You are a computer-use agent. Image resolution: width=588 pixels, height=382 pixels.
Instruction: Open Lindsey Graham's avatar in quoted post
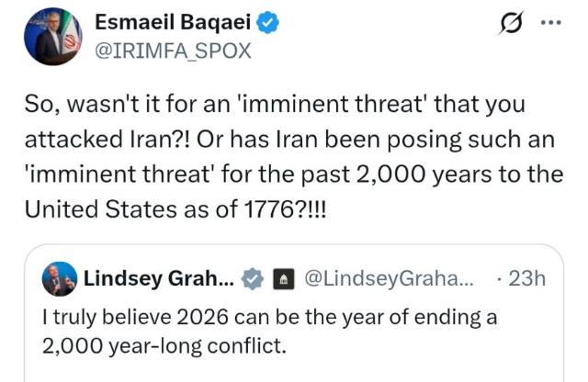point(62,278)
